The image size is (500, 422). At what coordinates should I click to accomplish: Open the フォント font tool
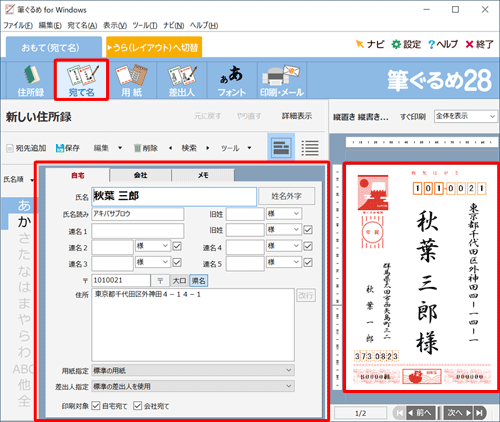click(x=232, y=80)
